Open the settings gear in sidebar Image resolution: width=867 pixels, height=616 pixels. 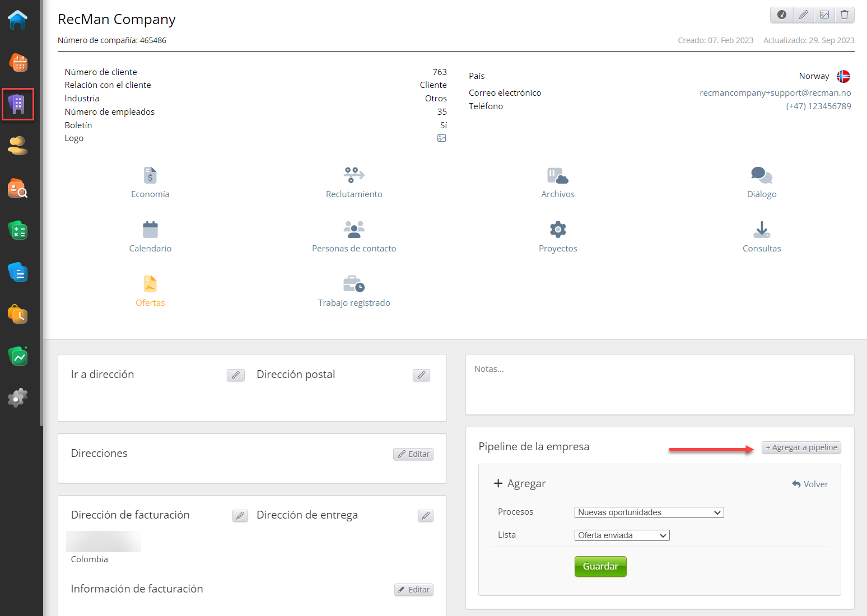coord(18,398)
